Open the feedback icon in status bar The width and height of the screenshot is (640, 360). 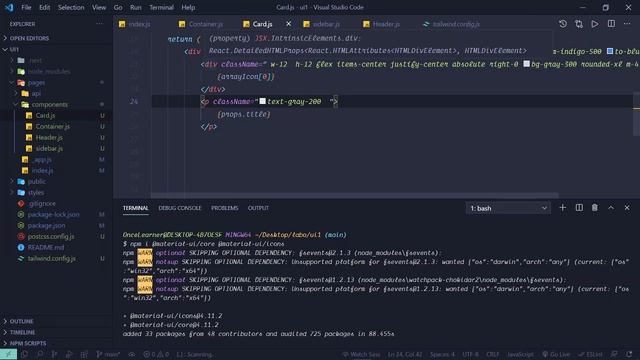pyautogui.click(x=614, y=354)
